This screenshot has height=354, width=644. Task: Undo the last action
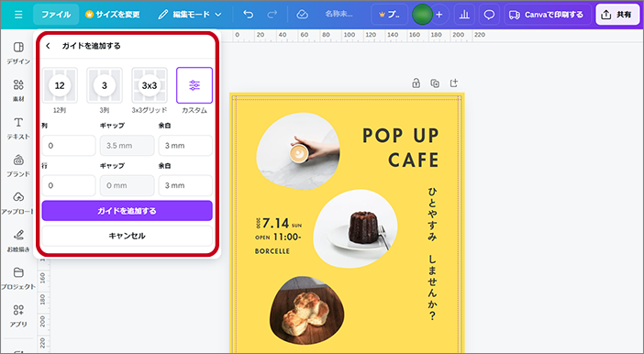[x=248, y=15]
